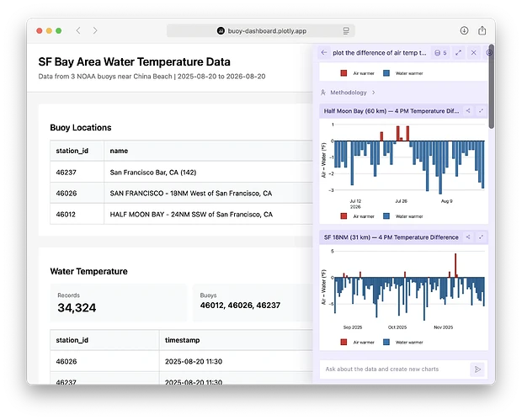Click the Methodology label
Viewport: 522px width, 420px height.
(x=349, y=93)
